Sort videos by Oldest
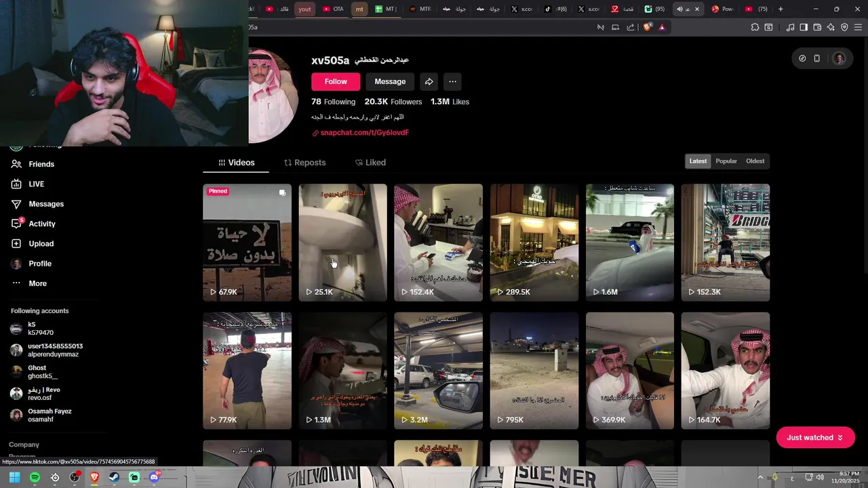Viewport: 868px width, 488px height. [x=755, y=161]
